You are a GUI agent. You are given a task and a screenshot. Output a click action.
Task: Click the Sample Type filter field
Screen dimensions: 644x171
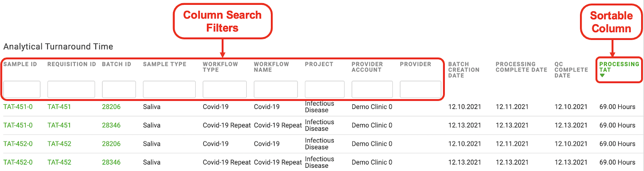[169, 89]
